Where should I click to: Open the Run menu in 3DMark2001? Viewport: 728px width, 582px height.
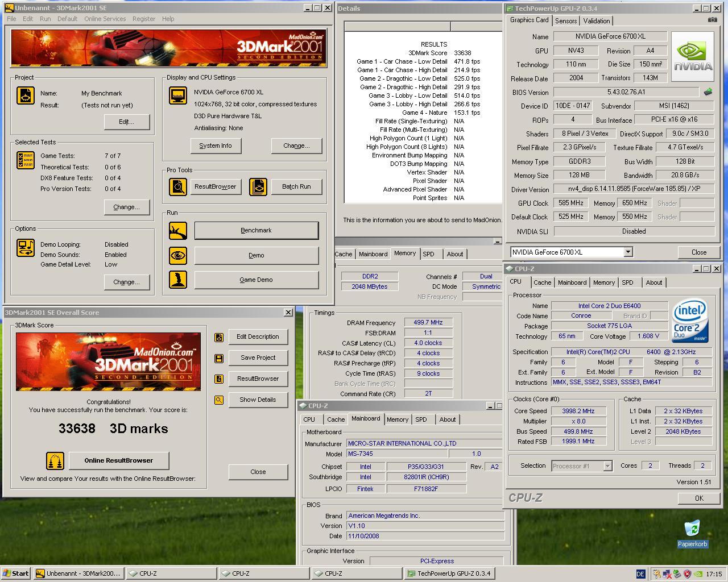coord(45,19)
